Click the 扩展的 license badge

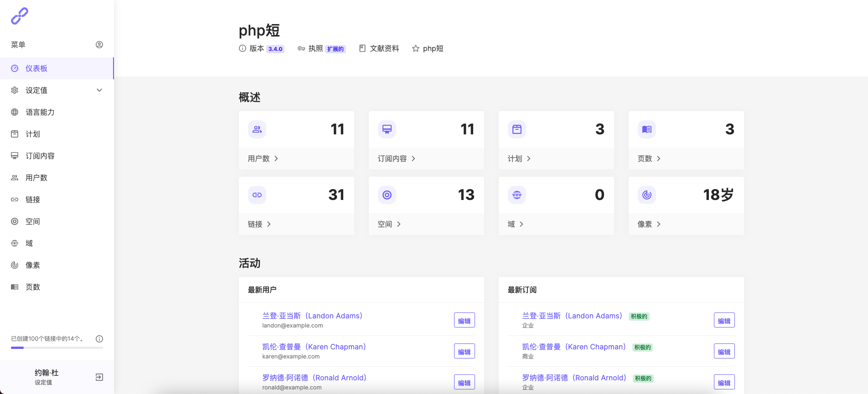tap(336, 49)
